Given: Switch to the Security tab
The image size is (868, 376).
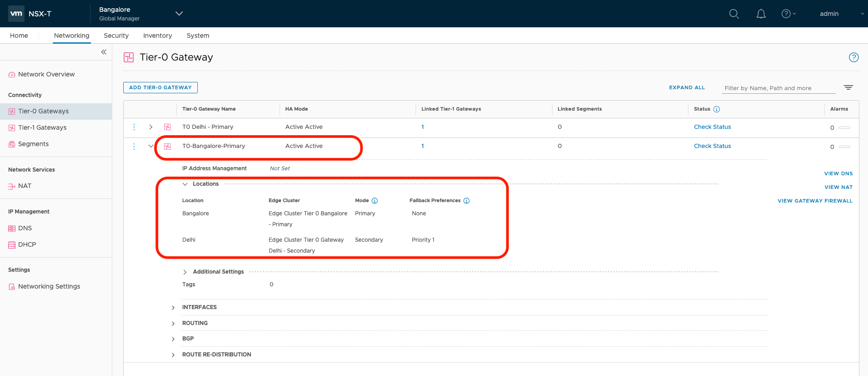Looking at the screenshot, I should tap(116, 36).
